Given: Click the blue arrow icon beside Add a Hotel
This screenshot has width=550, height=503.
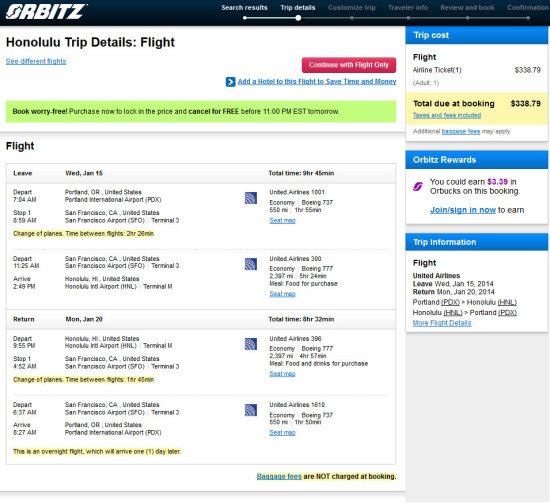Looking at the screenshot, I should [x=230, y=82].
